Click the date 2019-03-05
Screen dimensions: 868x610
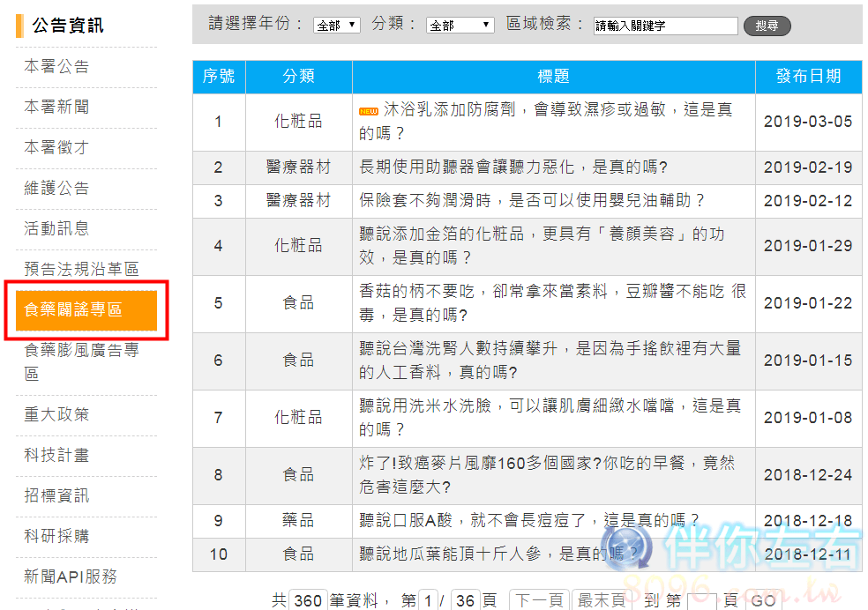808,122
